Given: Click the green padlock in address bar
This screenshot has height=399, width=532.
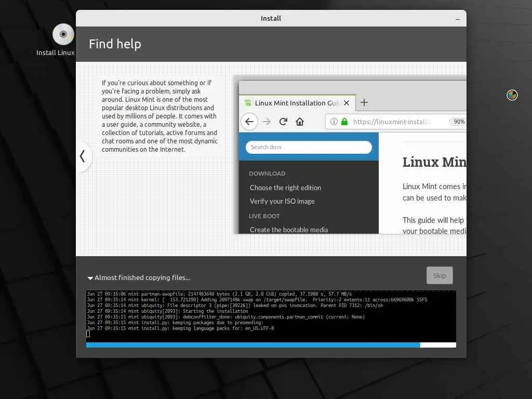Looking at the screenshot, I should click(x=344, y=122).
